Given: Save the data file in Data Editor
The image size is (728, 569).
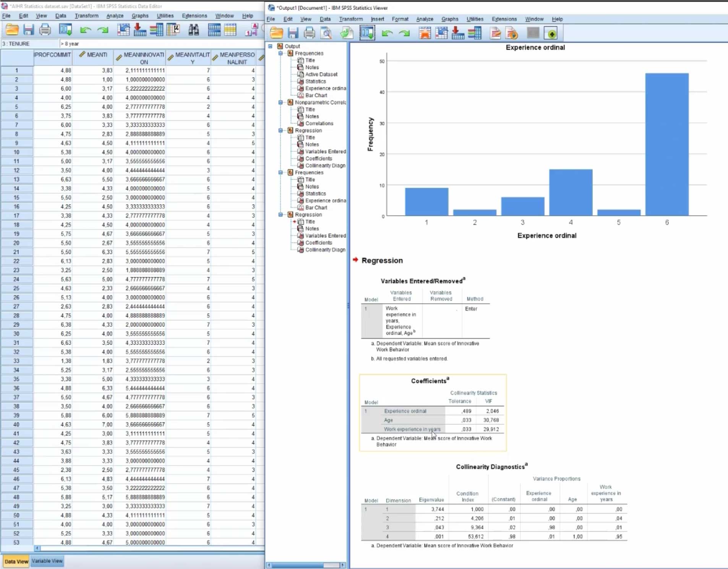Looking at the screenshot, I should 29,30.
